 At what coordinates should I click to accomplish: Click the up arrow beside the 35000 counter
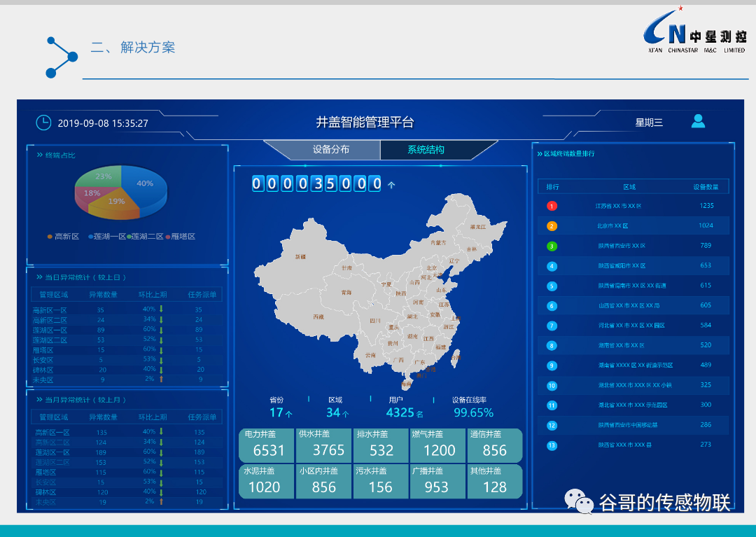click(391, 184)
